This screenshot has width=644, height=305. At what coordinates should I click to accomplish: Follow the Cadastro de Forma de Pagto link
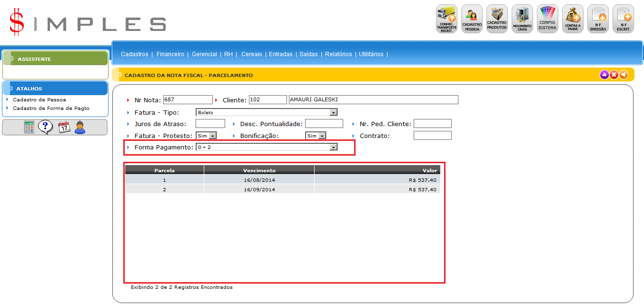51,108
